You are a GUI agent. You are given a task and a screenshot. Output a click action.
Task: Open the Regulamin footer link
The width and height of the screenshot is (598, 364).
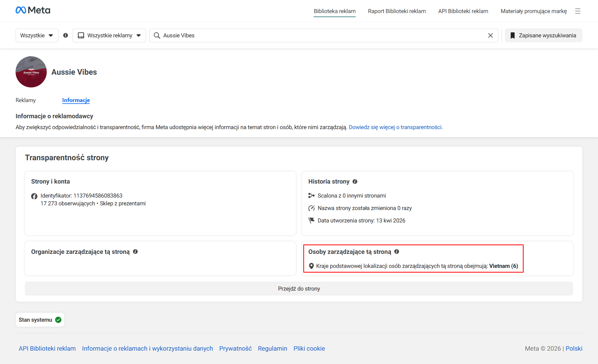[273, 348]
